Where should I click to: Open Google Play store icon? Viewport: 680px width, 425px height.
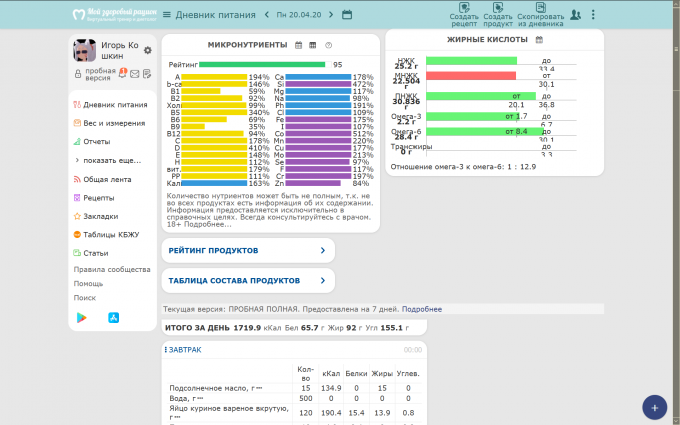point(82,317)
